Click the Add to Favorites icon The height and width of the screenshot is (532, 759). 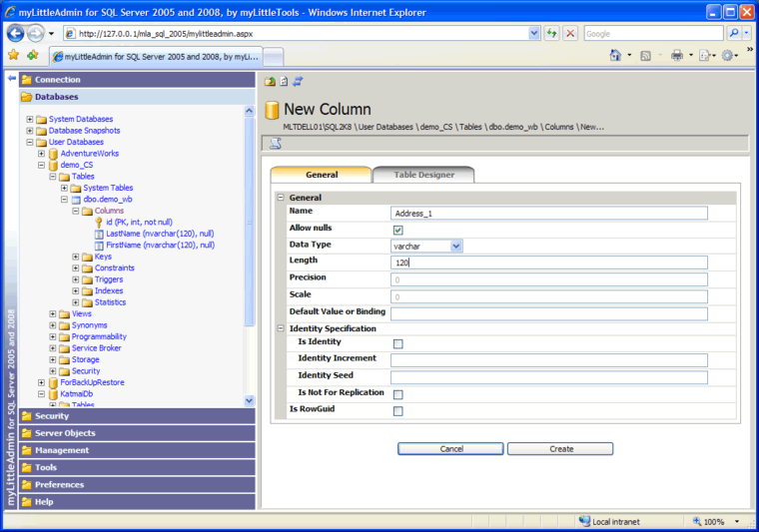(33, 55)
